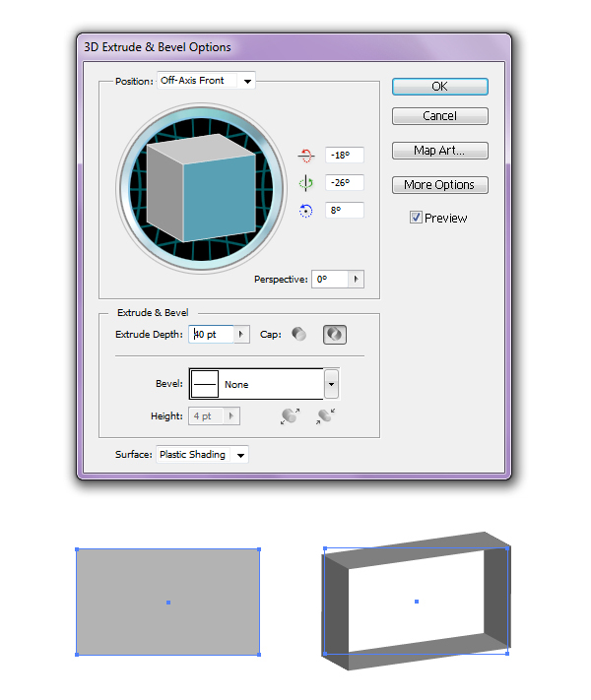The height and width of the screenshot is (700, 591).
Task: Click the 3D rotation cube trackball
Action: point(201,188)
